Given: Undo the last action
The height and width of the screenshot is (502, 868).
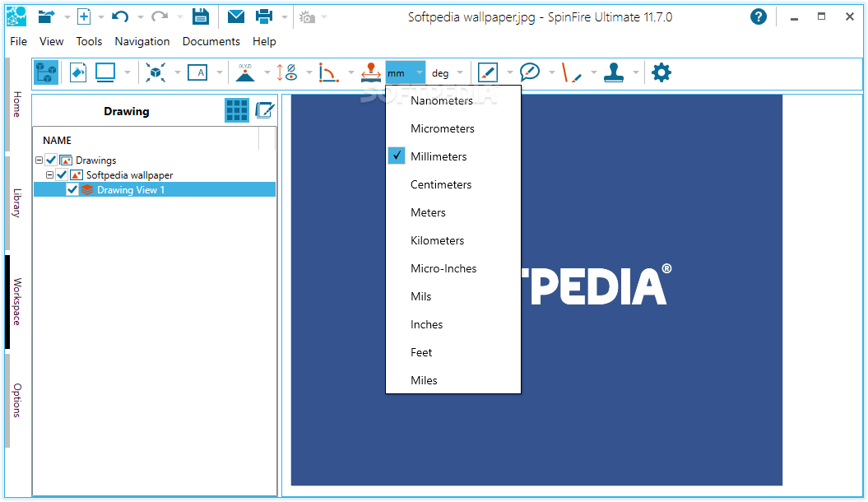Looking at the screenshot, I should point(119,16).
